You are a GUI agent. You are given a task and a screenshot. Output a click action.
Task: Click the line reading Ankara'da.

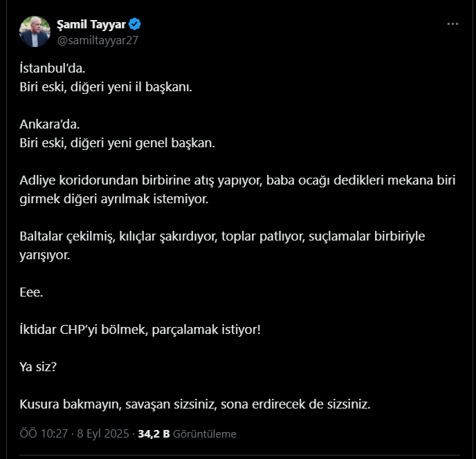50,124
